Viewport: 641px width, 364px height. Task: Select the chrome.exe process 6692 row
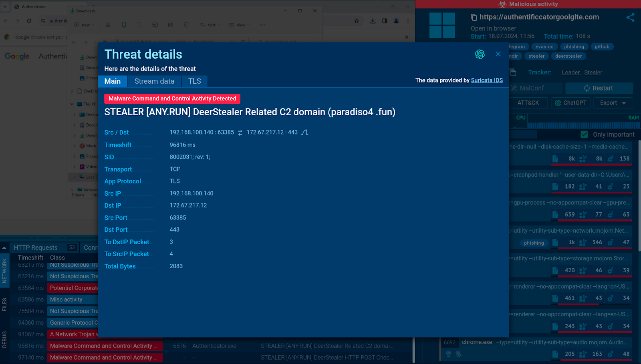pyautogui.click(x=536, y=348)
